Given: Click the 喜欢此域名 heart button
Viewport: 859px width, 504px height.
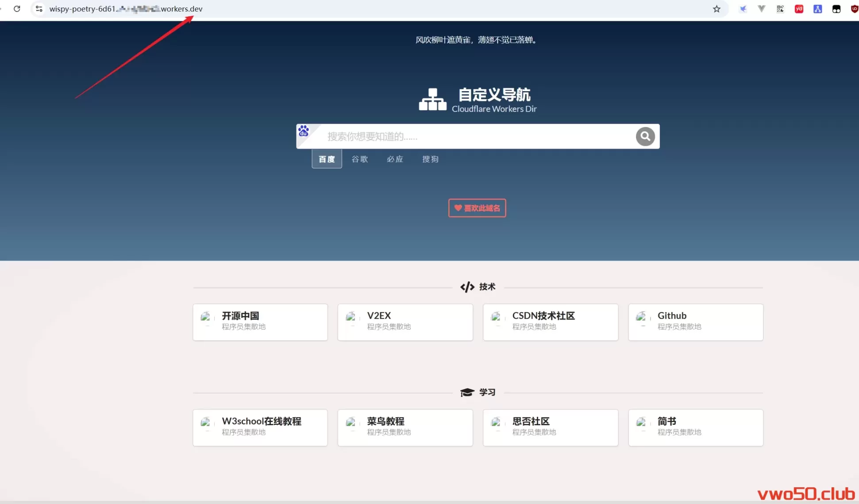Looking at the screenshot, I should (x=477, y=208).
